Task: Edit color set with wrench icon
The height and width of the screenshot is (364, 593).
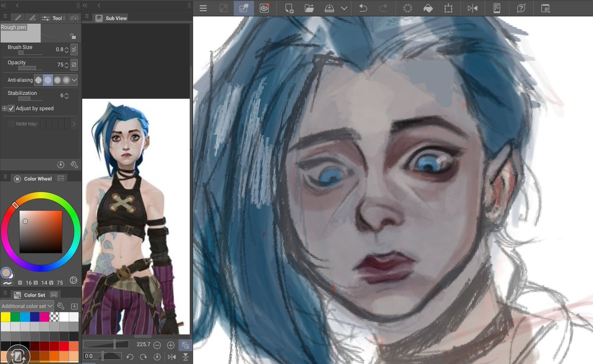Action: 61,306
